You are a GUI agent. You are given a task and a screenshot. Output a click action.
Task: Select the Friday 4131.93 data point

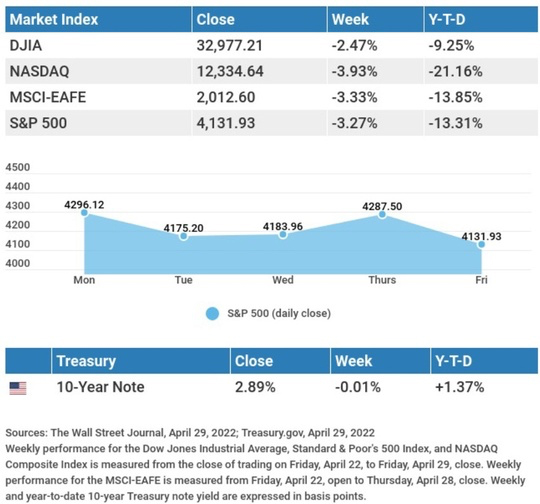click(481, 244)
